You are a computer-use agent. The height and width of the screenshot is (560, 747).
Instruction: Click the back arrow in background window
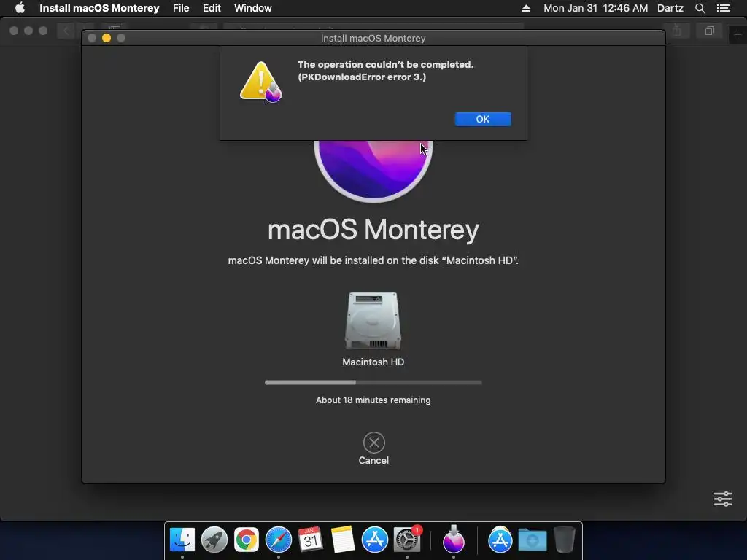tap(66, 31)
